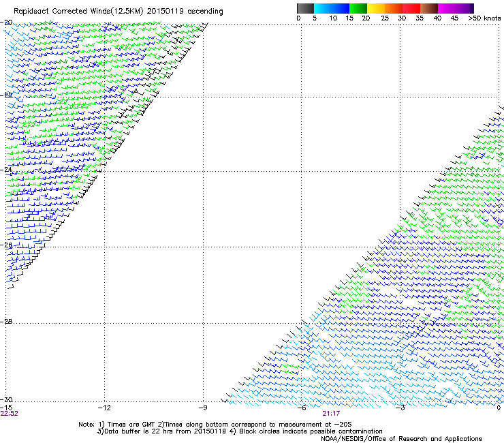
Task: Click the purple swath time 21:17
Action: [332, 414]
